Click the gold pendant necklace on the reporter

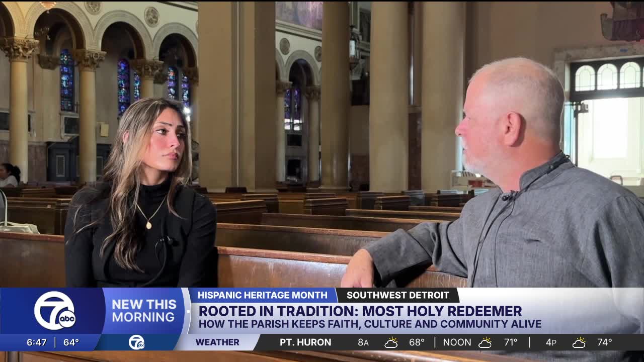pyautogui.click(x=148, y=225)
